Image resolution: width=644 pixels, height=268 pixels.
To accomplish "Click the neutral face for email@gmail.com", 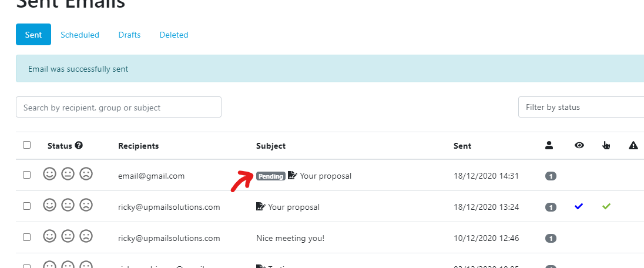I will click(68, 174).
